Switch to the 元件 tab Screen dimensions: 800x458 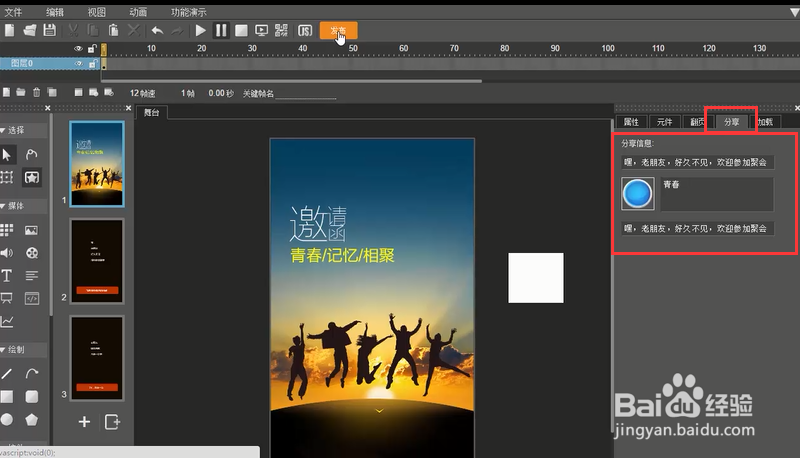664,122
